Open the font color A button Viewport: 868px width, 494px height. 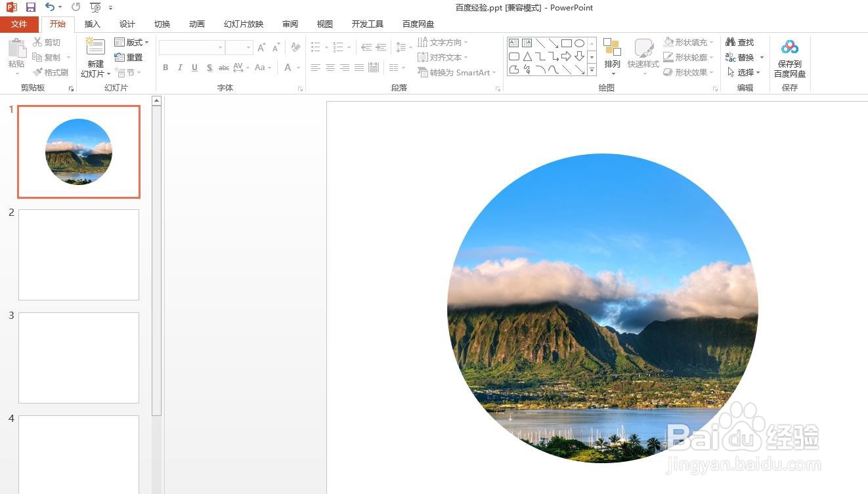(x=288, y=68)
